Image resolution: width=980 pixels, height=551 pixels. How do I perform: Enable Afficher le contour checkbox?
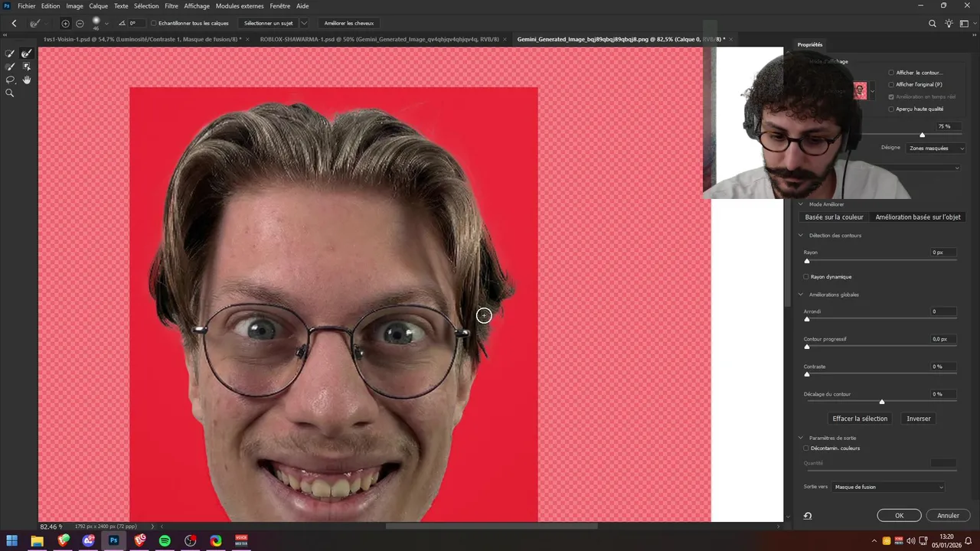coord(891,73)
